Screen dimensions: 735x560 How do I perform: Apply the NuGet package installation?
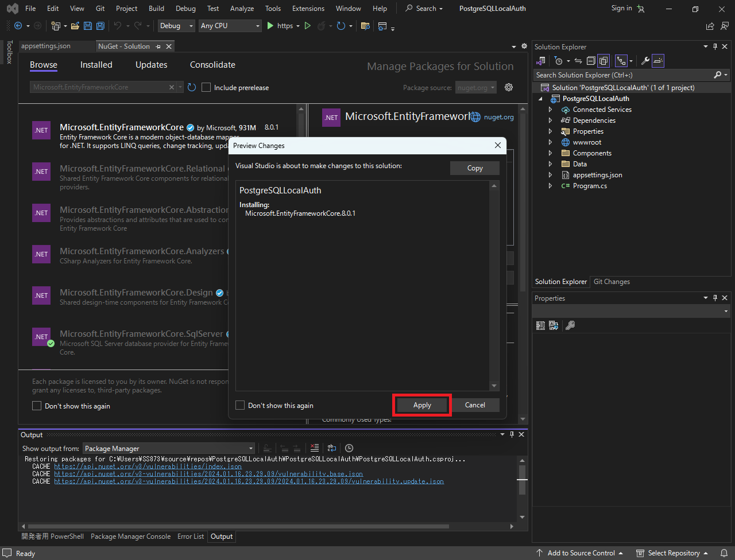coord(421,405)
